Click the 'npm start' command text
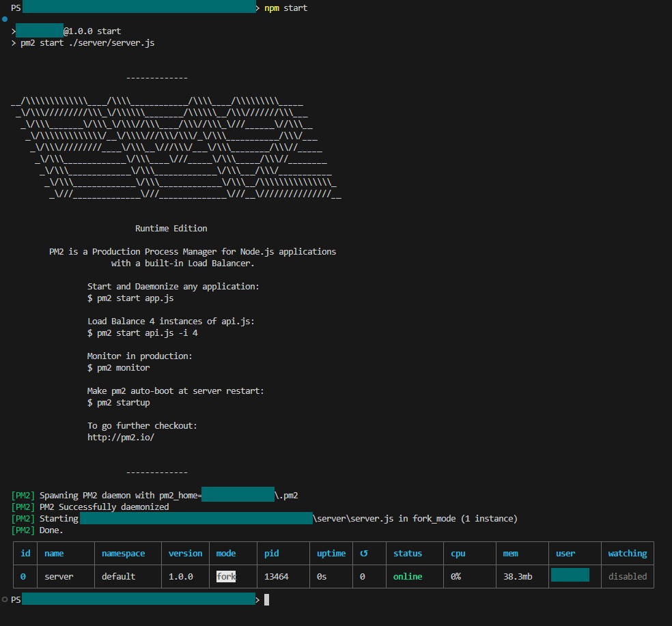 coord(285,8)
